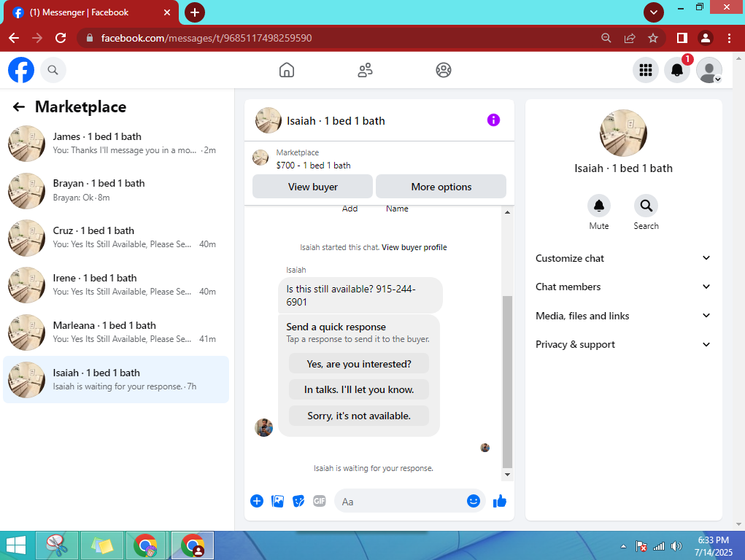Image resolution: width=745 pixels, height=560 pixels.
Task: Open the Facebook menu grid icon
Action: point(645,70)
